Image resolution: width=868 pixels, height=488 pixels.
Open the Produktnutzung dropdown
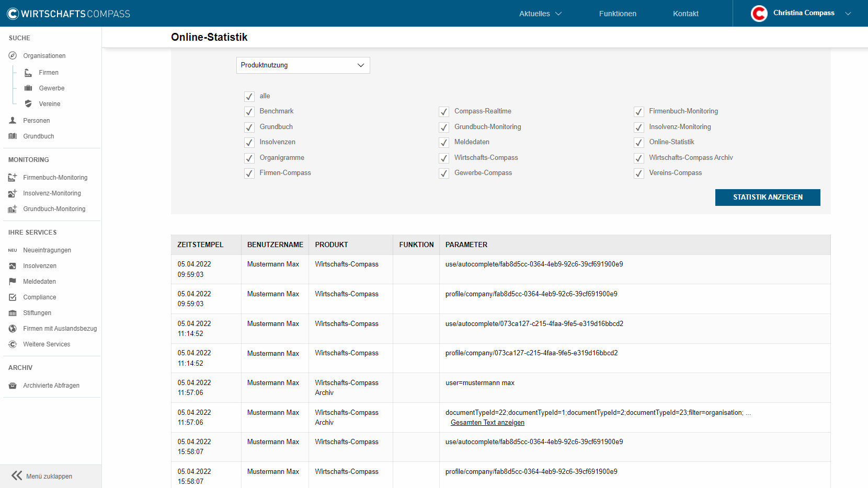tap(303, 65)
